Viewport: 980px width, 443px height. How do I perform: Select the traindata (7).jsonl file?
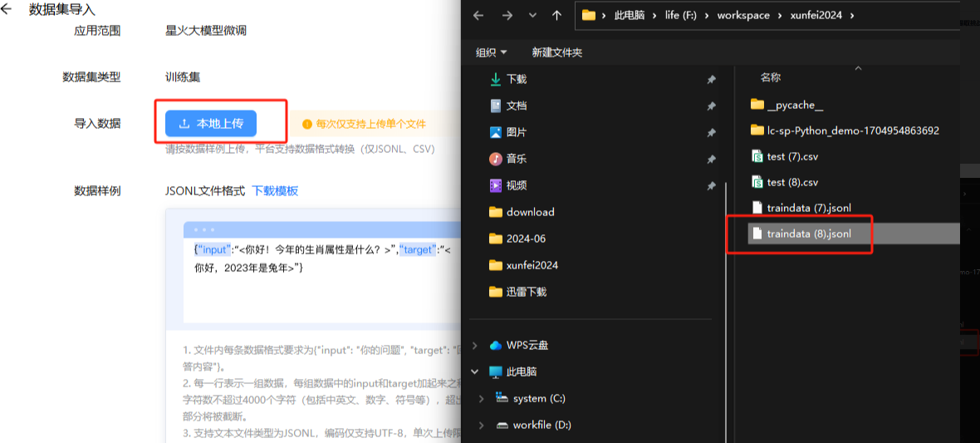[801, 208]
